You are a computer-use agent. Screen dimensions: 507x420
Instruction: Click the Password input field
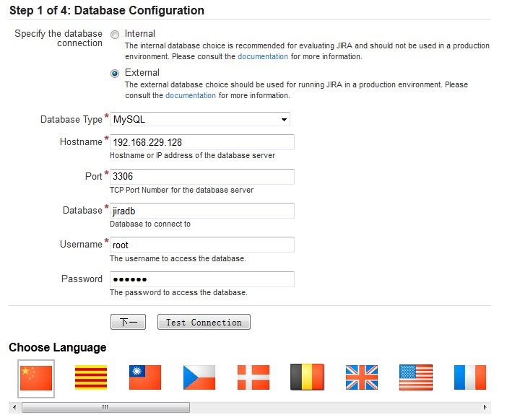201,279
